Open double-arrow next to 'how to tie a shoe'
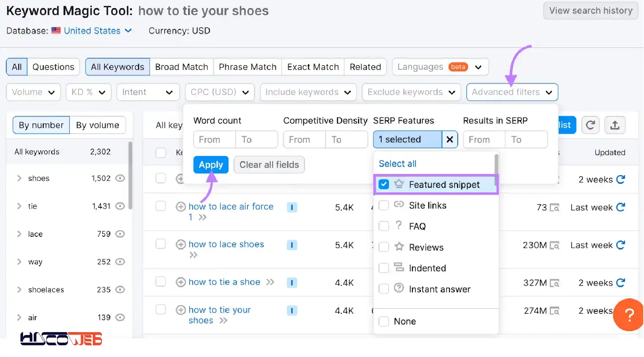644x357 pixels. tap(270, 282)
